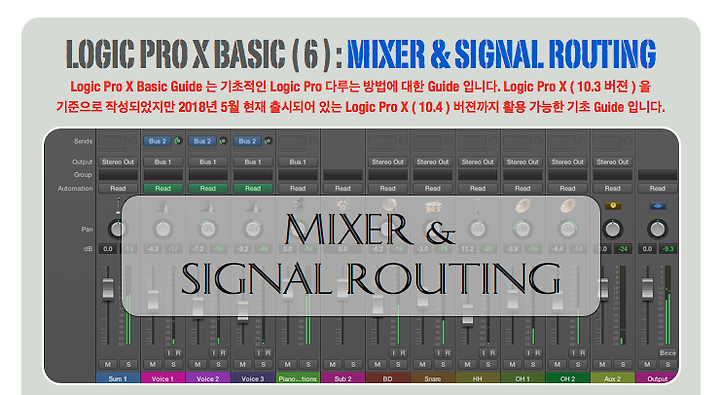Click the HH channel volume fader

pos(467,315)
